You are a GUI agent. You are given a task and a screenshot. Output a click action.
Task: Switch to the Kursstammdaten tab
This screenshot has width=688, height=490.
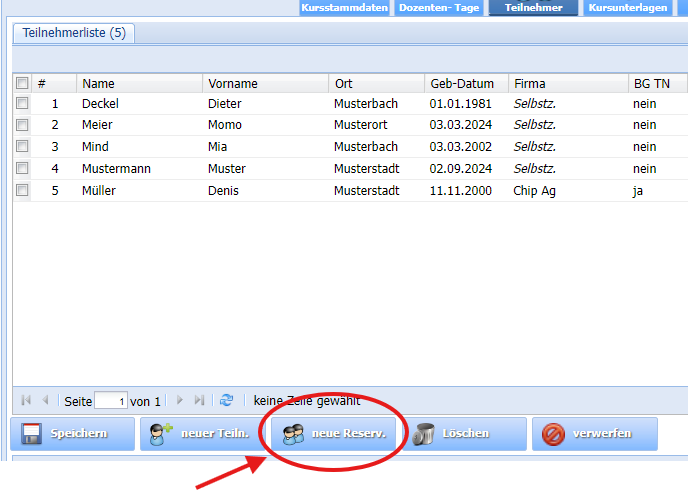pyautogui.click(x=345, y=8)
